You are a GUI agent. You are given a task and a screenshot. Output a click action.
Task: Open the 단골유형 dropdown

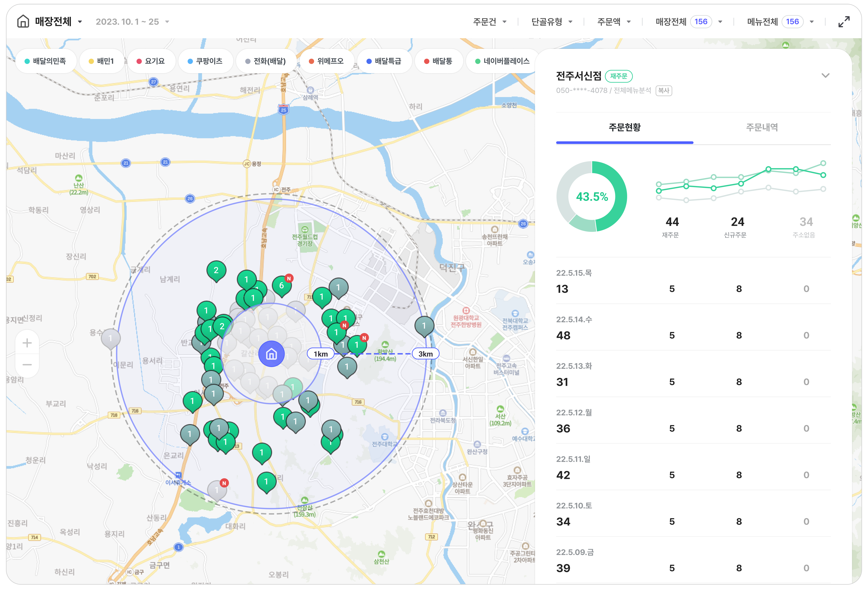tap(552, 22)
